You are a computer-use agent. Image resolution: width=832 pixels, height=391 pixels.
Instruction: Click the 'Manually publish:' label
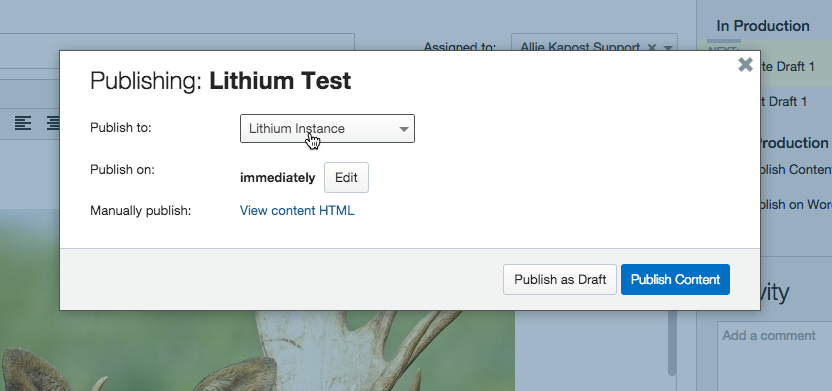(x=141, y=211)
